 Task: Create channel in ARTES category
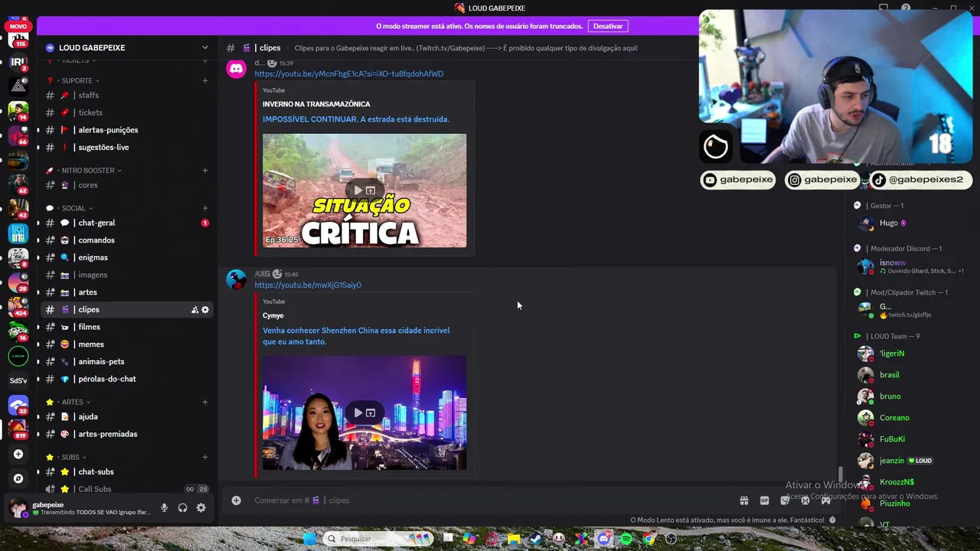click(205, 402)
